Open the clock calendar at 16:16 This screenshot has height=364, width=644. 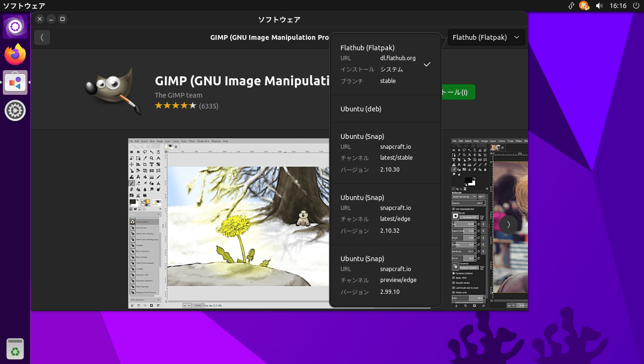tap(618, 6)
